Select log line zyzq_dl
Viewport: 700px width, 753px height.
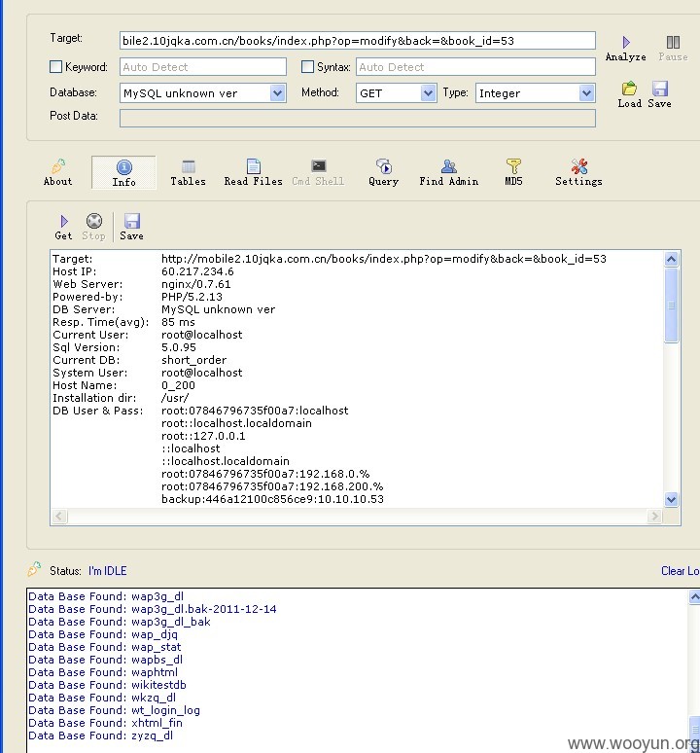pos(101,735)
